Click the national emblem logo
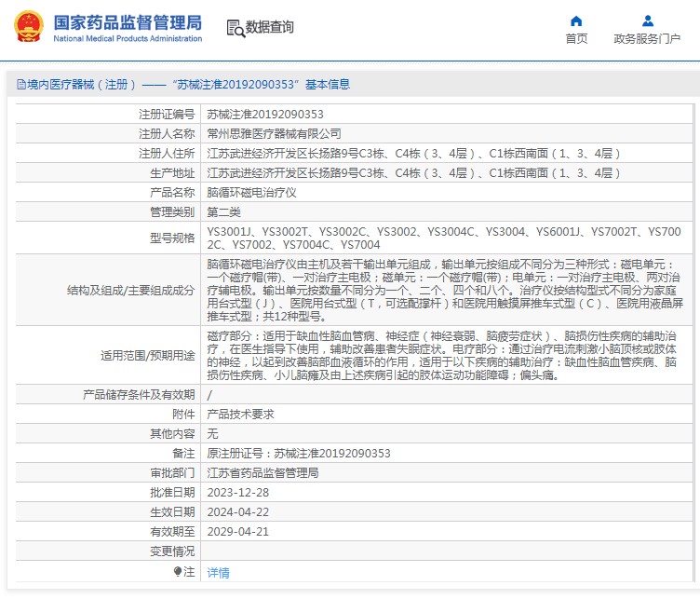This screenshot has width=700, height=599. [29, 27]
